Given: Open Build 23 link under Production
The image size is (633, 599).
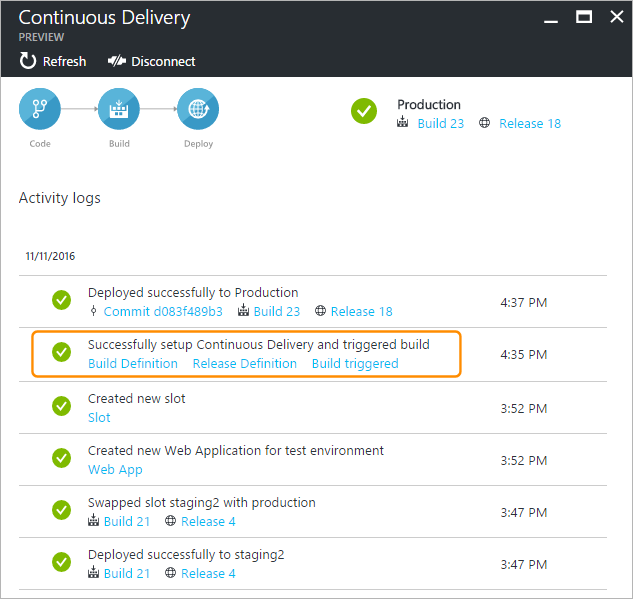Looking at the screenshot, I should [440, 123].
